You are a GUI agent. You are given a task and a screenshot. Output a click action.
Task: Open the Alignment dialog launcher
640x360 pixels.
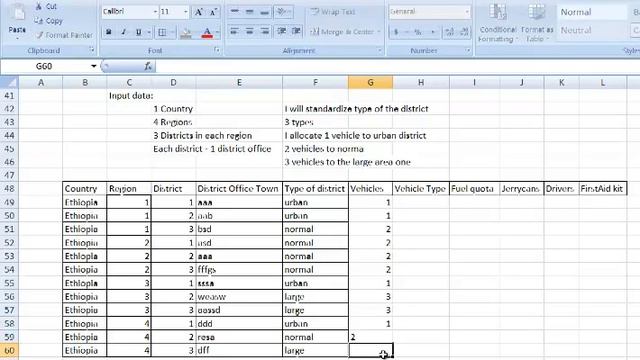[380, 50]
